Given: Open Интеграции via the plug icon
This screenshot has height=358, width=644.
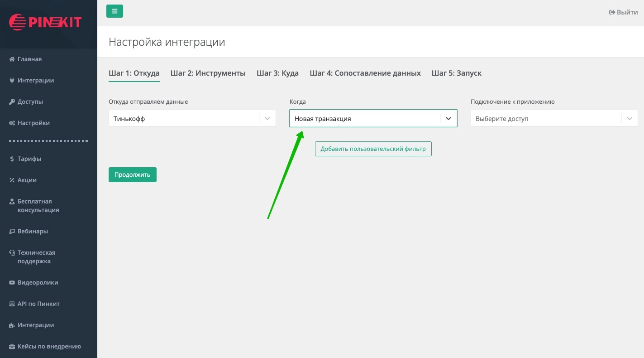Looking at the screenshot, I should pos(11,80).
